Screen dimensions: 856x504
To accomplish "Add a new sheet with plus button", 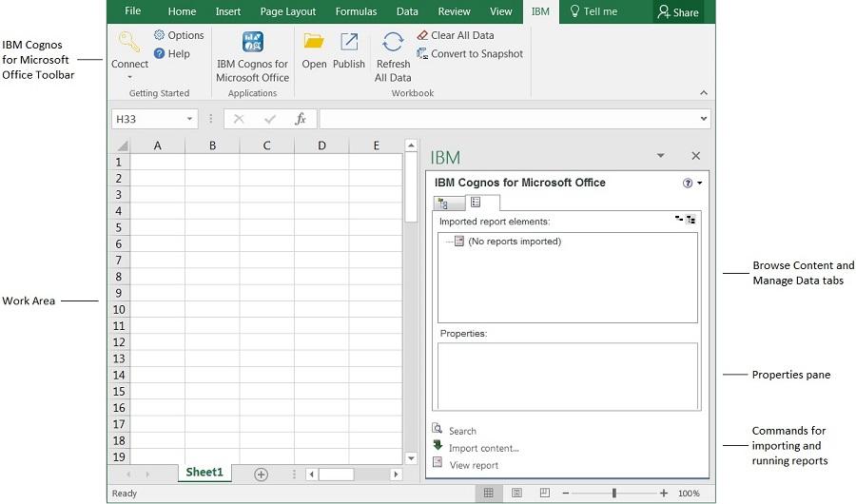I will click(x=261, y=475).
